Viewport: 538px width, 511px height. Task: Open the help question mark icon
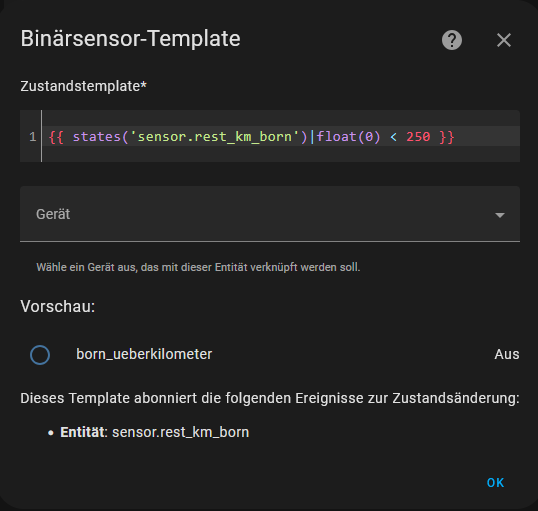[452, 40]
